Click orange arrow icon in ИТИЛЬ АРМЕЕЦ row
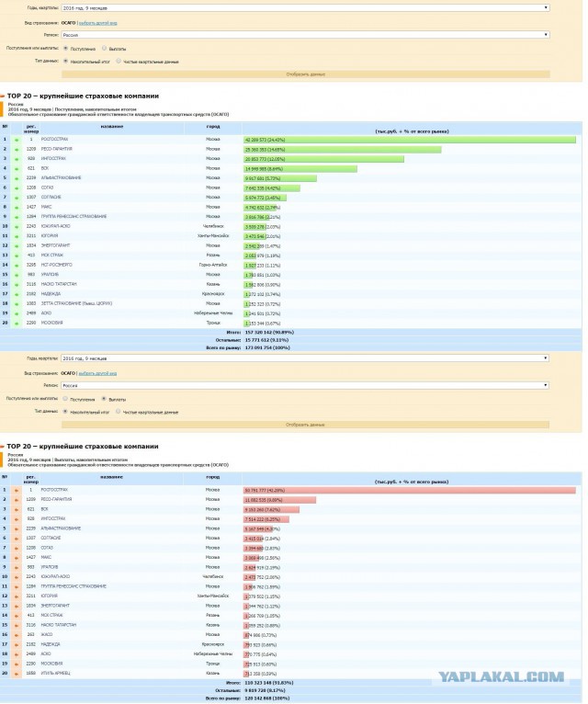 [17, 674]
